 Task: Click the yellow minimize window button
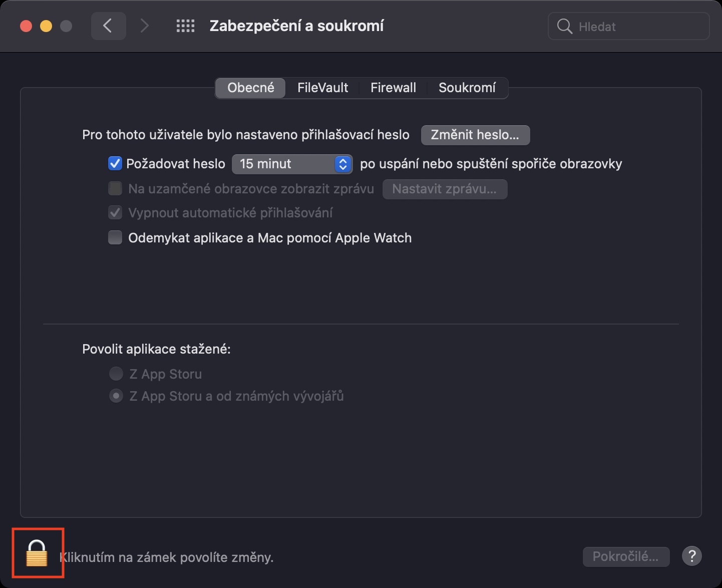(46, 26)
